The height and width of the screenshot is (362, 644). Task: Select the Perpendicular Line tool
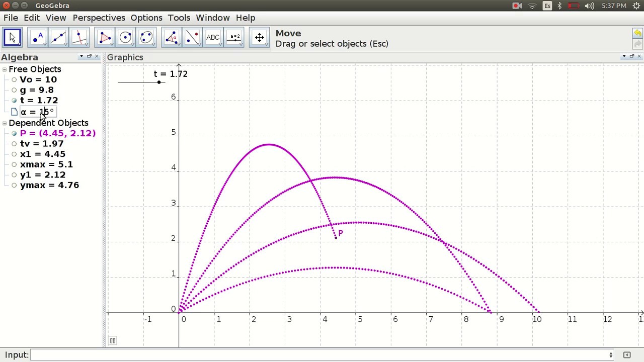(79, 38)
